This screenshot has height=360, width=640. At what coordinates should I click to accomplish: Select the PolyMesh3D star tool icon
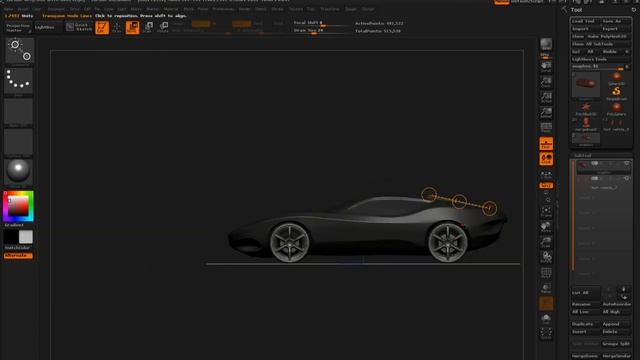point(586,109)
